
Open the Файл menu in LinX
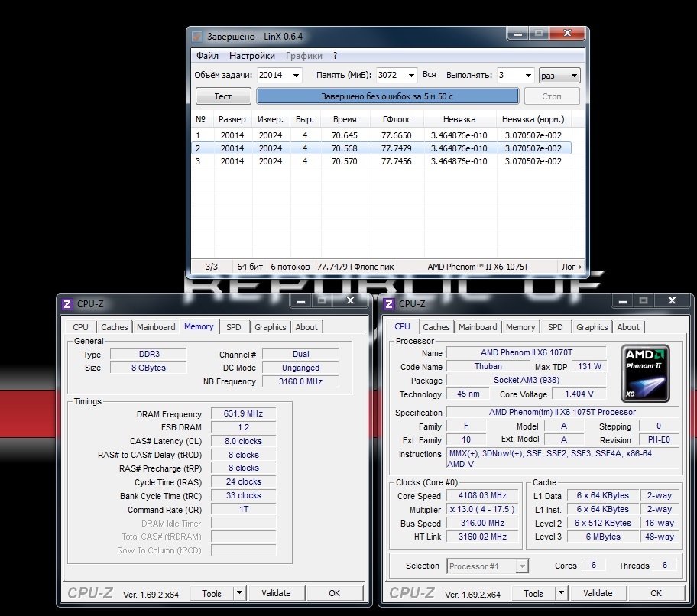[x=207, y=56]
